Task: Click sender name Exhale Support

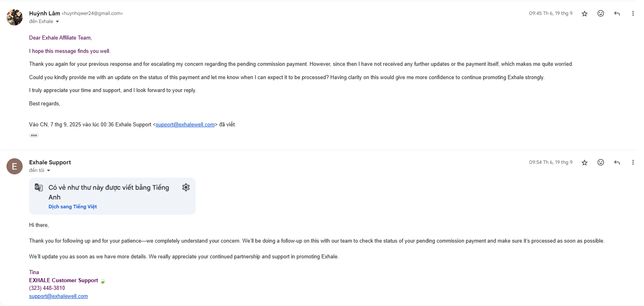Action: 50,162
